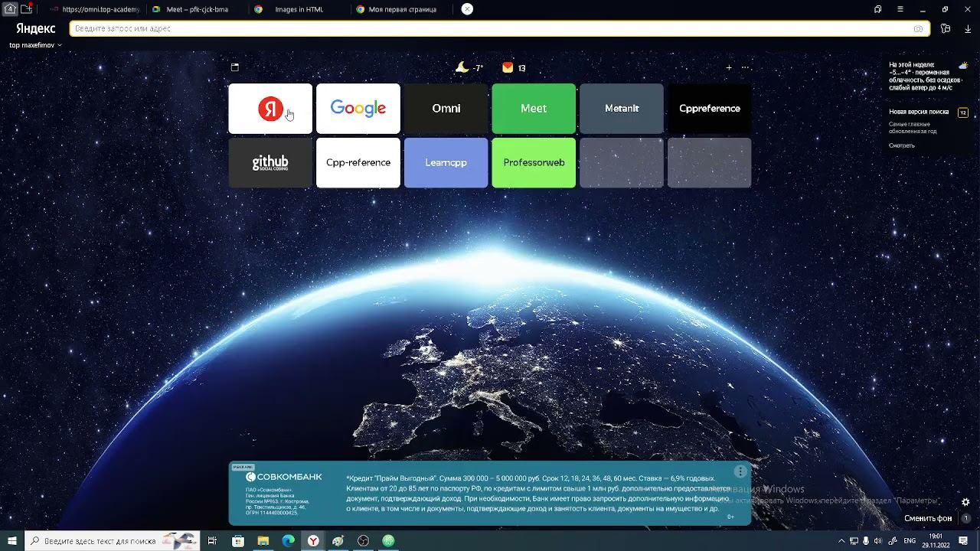Open the extensions panel icon
Screen dimensions: 980x551
click(946, 28)
